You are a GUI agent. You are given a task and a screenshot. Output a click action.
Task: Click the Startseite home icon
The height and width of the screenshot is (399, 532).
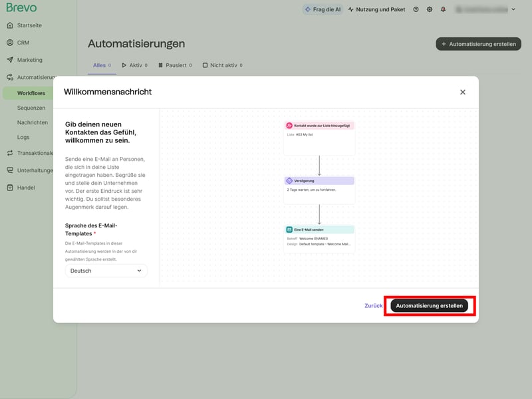tap(10, 25)
